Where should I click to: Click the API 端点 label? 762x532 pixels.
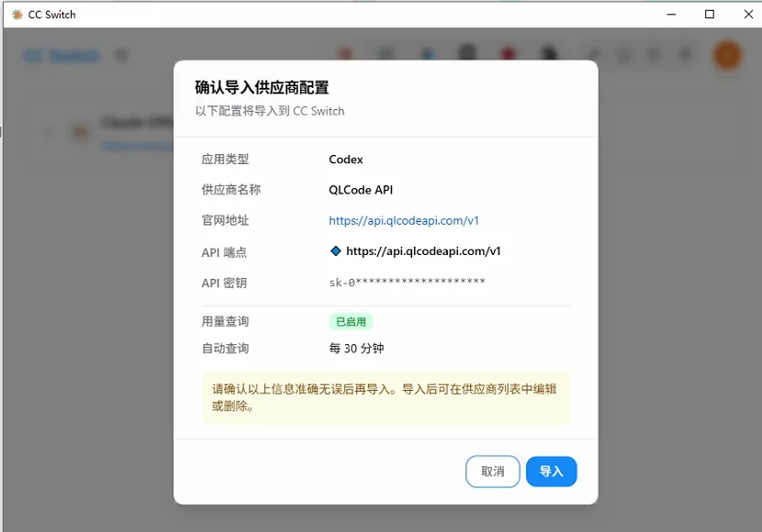coord(224,252)
